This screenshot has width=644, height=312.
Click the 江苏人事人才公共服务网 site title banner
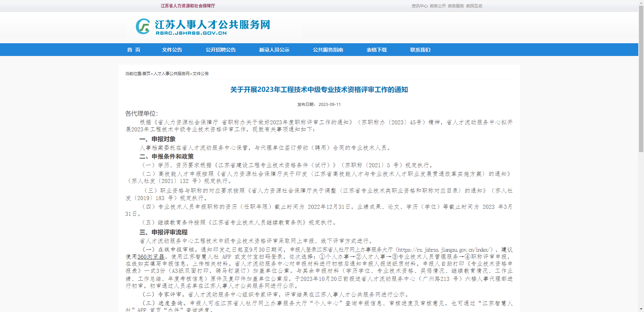[x=212, y=24]
